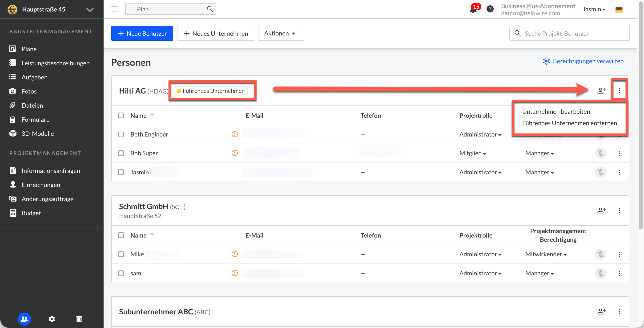Viewport: 644px width, 328px height.
Task: Click the hamburger menu icon
Action: click(114, 9)
